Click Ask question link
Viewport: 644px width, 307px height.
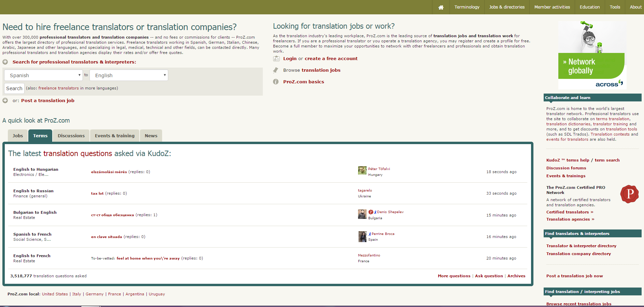[489, 276]
